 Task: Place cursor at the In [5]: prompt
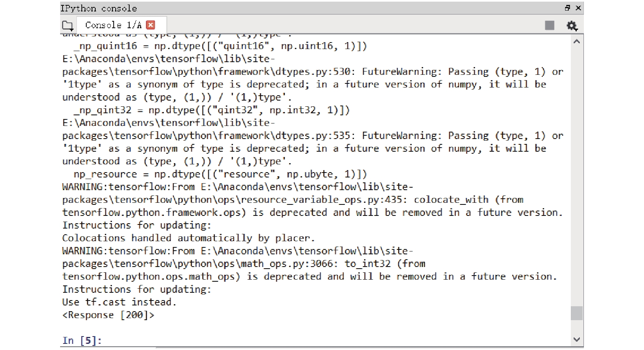[82, 340]
